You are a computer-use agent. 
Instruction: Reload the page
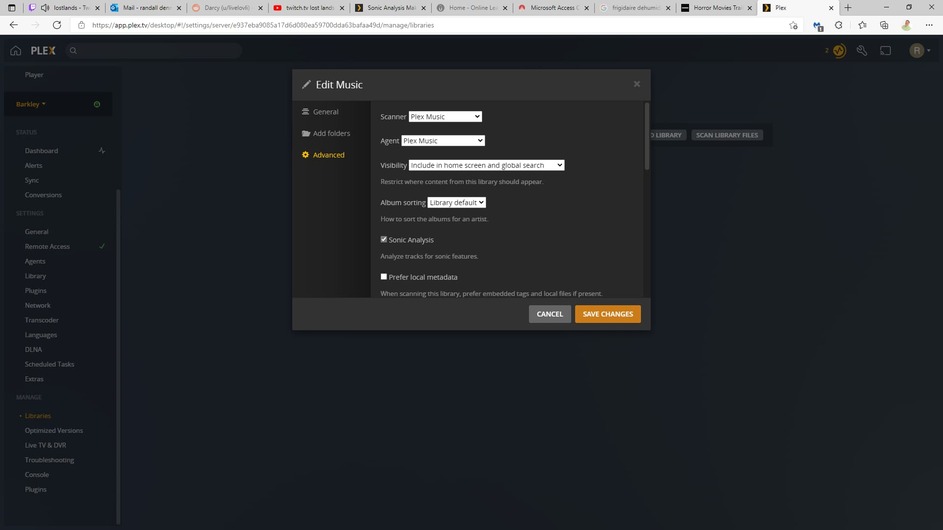pos(57,25)
